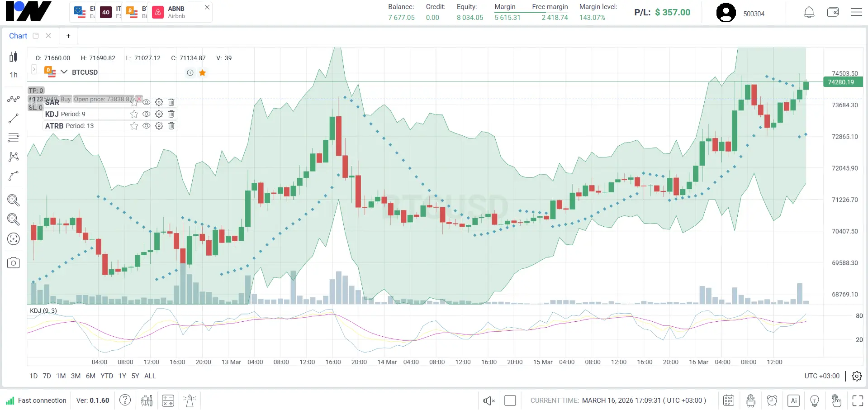Open KDJ indicator settings gear

(x=159, y=114)
